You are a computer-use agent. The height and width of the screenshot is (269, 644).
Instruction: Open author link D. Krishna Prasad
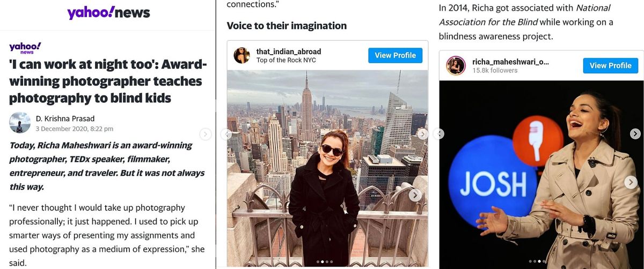coord(65,118)
